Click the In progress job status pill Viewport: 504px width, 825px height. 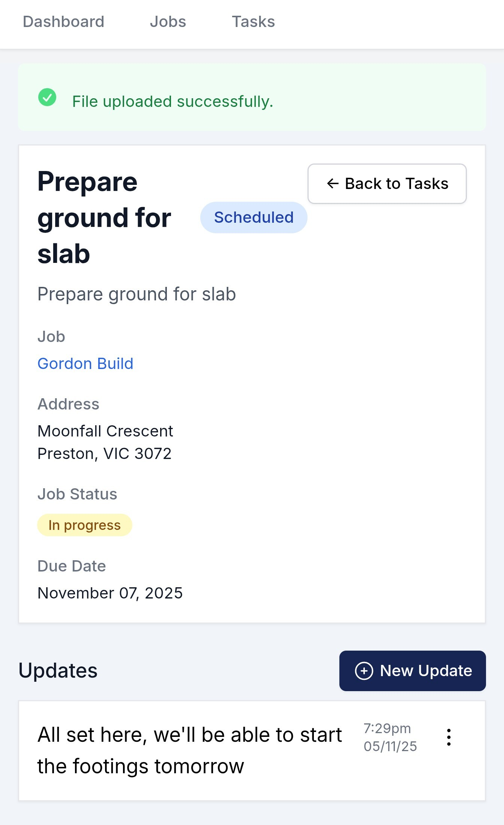click(85, 525)
